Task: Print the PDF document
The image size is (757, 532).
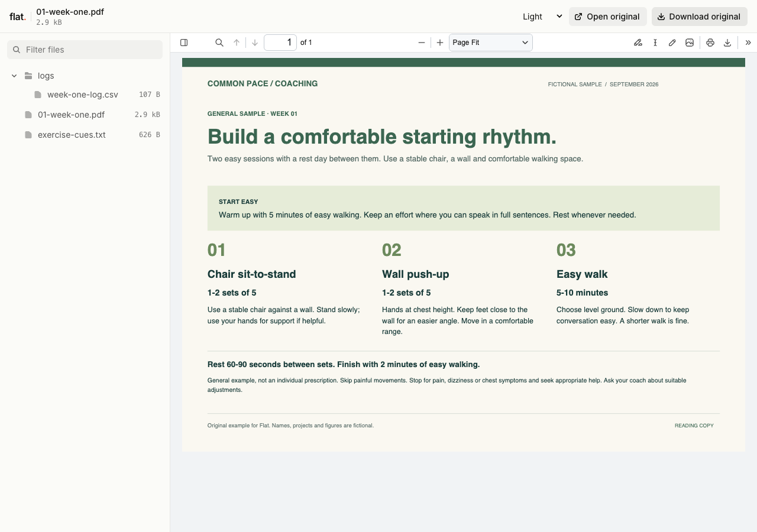Action: point(710,43)
